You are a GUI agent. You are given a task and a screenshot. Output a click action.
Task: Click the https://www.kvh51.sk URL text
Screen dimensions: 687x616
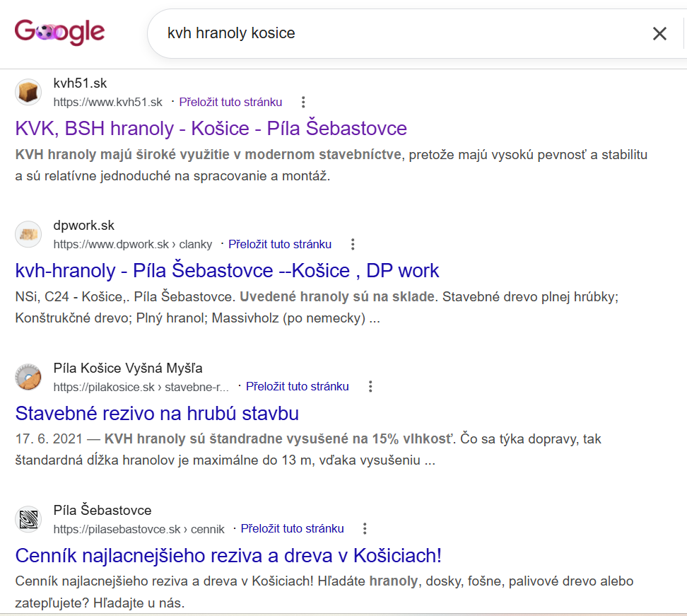(107, 102)
